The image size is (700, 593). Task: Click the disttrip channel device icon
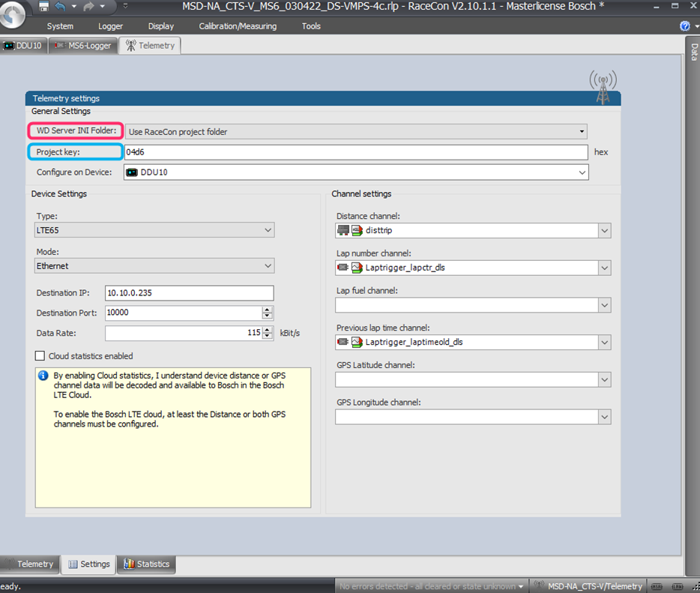pyautogui.click(x=343, y=230)
